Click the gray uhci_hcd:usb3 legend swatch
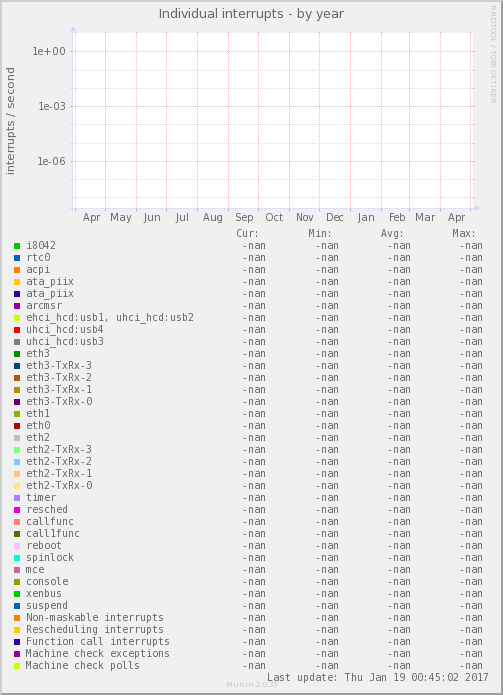The width and height of the screenshot is (503, 695). (17, 342)
